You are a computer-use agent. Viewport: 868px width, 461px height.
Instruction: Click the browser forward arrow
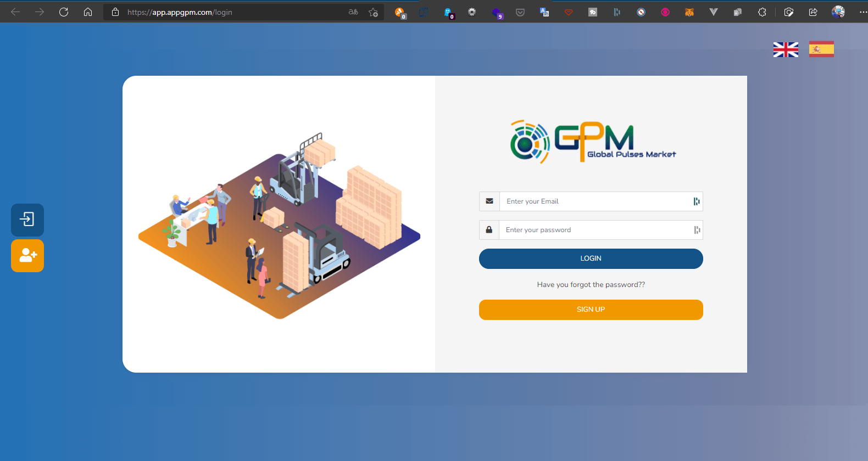pos(40,12)
